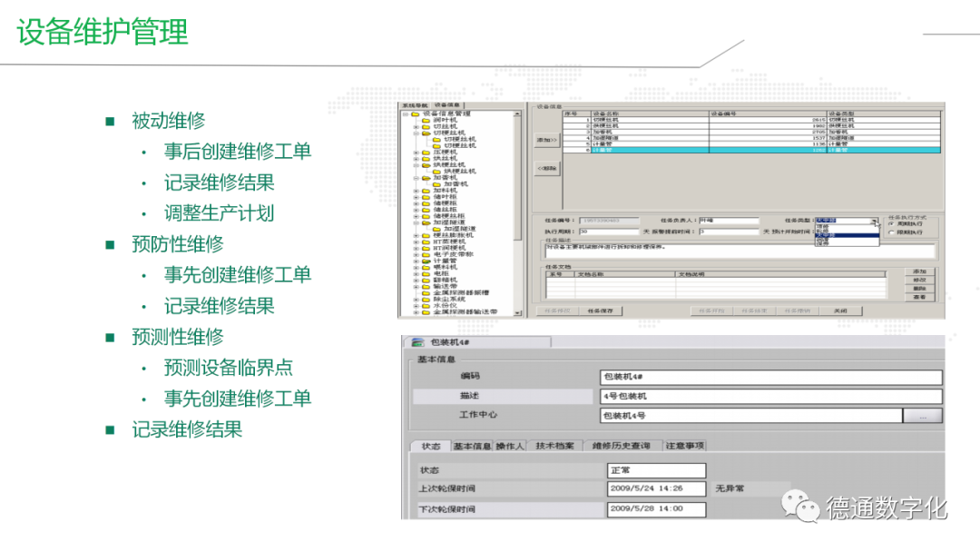Click the 添加>> button beside the device table
The image size is (980, 552).
click(x=545, y=141)
